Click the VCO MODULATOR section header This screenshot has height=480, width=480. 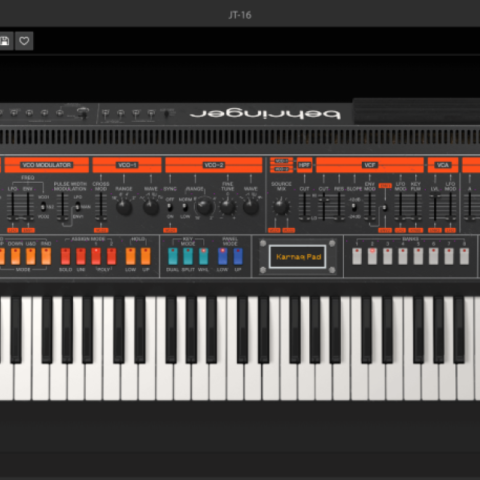coord(47,165)
